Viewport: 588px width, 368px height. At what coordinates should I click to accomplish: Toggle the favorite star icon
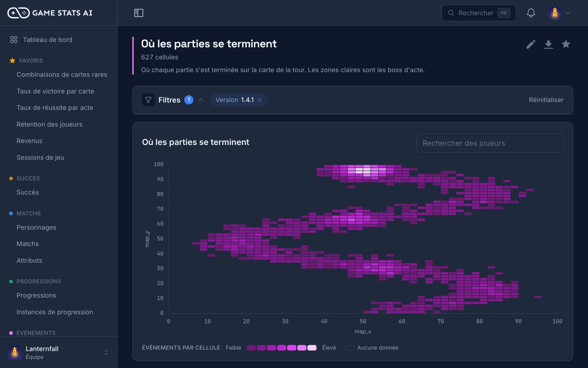point(566,44)
